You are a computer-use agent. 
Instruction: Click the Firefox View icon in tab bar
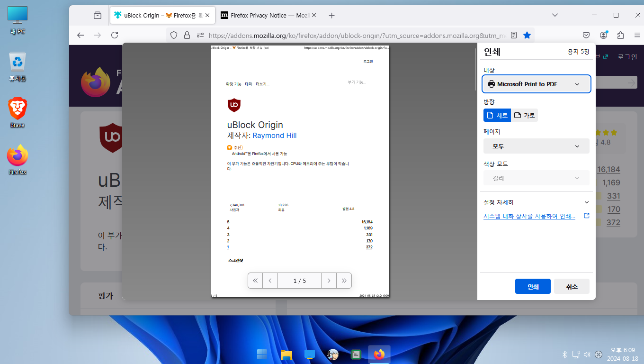pyautogui.click(x=98, y=15)
